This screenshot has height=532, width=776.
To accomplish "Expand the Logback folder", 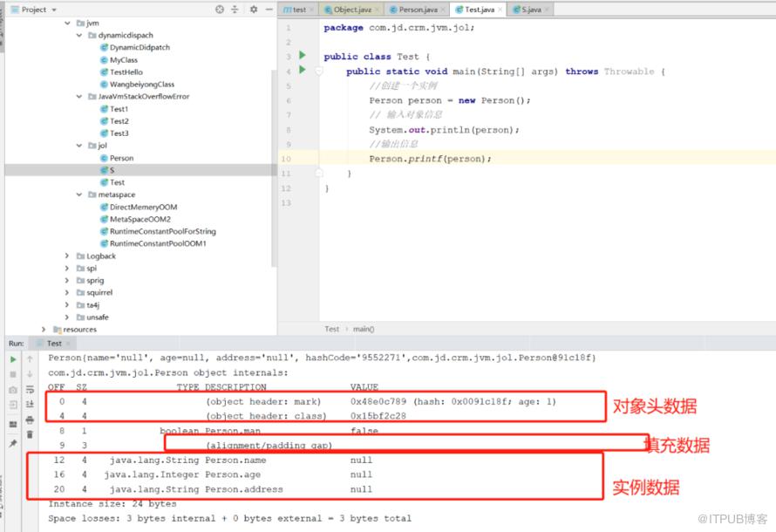I will 67,256.
